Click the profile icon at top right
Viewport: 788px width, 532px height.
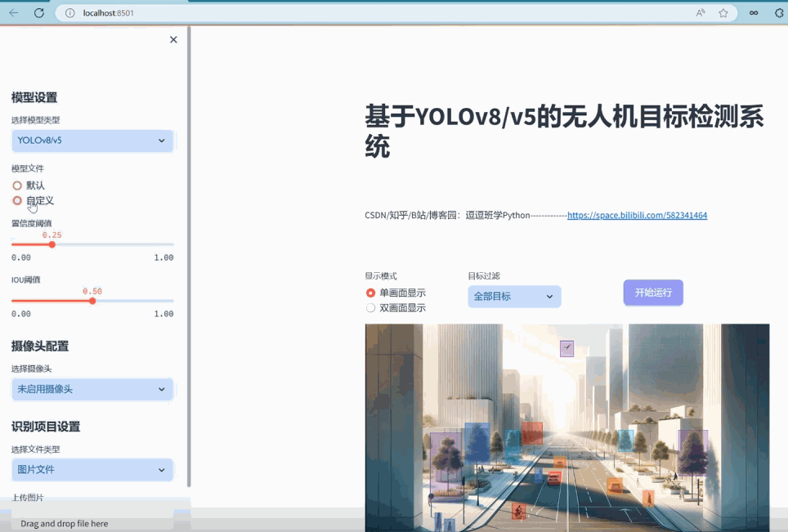click(x=777, y=12)
